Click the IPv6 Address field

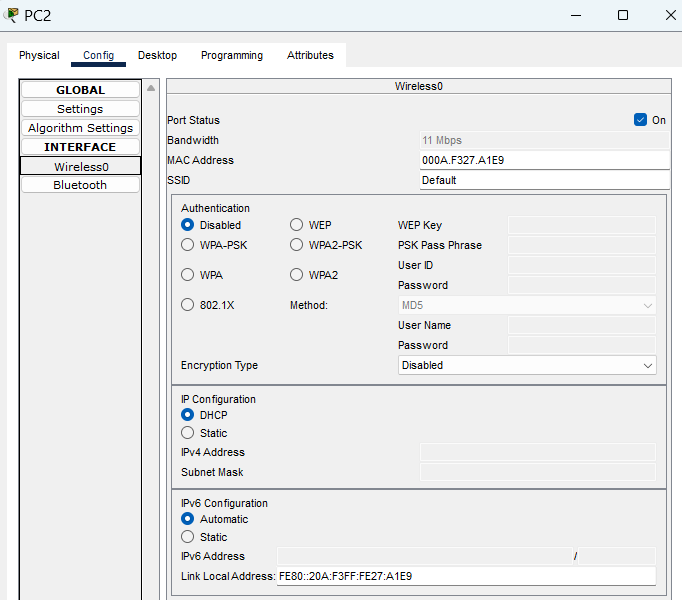425,556
